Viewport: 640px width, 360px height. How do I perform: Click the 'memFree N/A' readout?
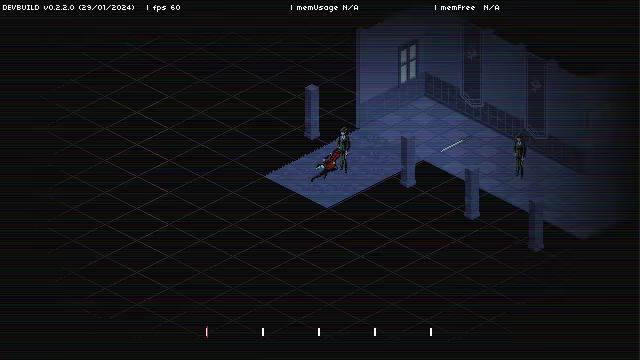[x=470, y=7]
